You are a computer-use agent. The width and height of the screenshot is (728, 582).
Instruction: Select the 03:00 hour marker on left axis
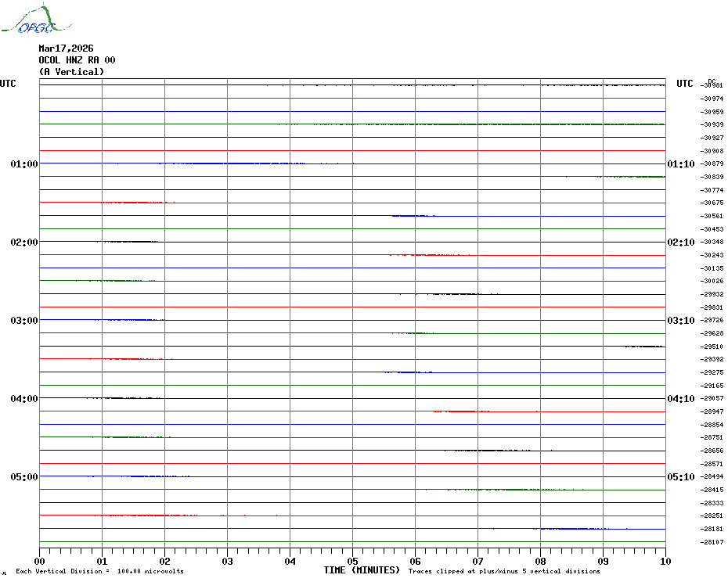pos(23,321)
